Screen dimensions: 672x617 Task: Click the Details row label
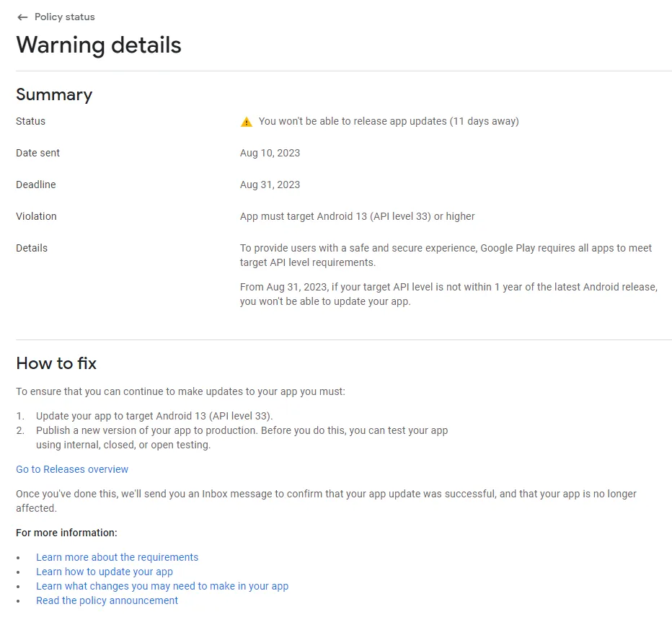[32, 248]
